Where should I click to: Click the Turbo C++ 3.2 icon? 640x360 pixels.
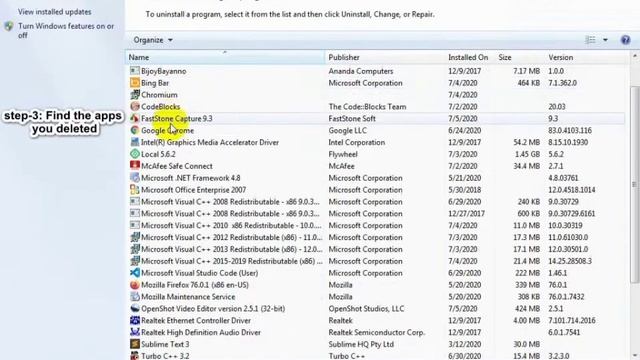(135, 356)
